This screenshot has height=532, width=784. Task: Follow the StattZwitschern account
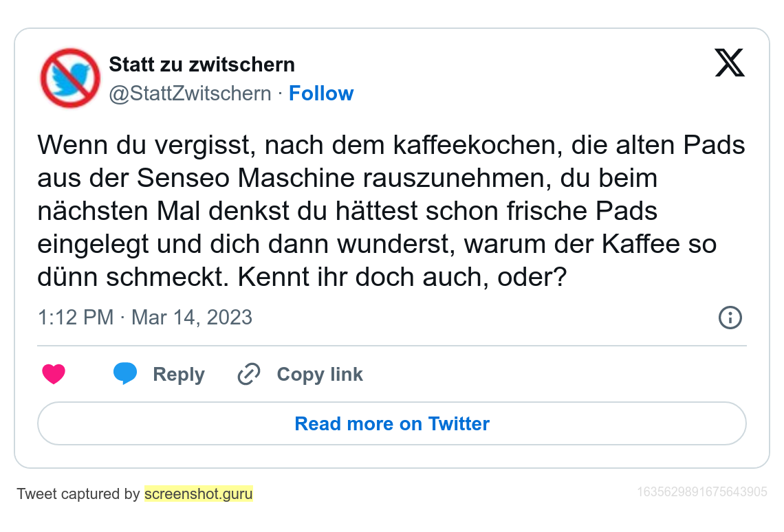[320, 93]
